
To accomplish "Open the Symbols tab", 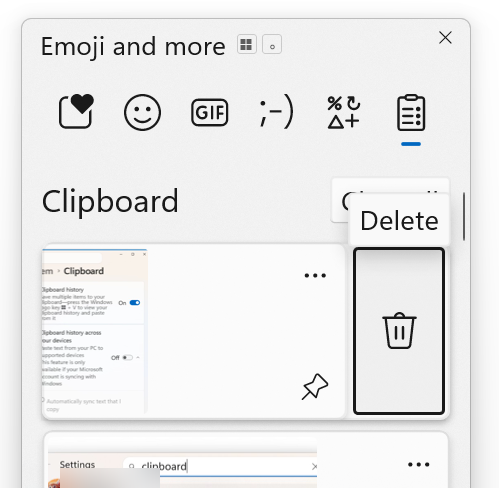I will (344, 112).
